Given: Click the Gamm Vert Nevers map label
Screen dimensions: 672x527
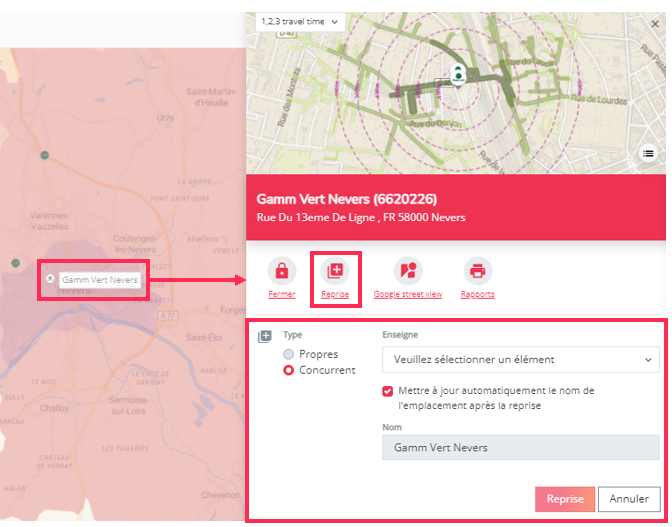Looking at the screenshot, I should (x=100, y=280).
